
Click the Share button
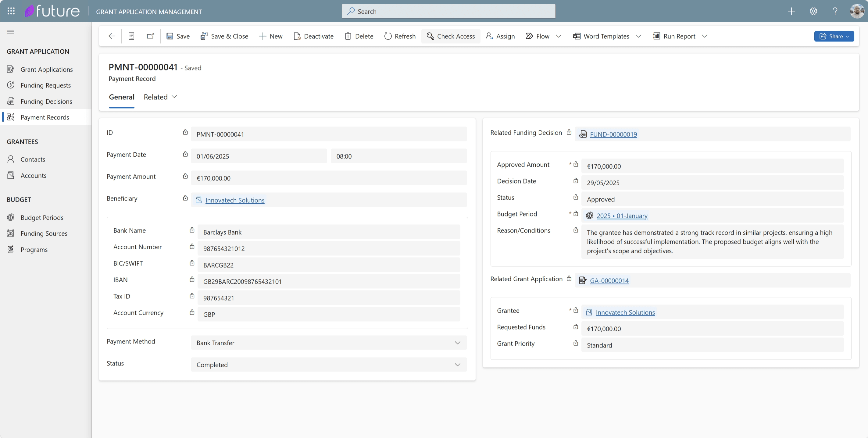coord(834,36)
